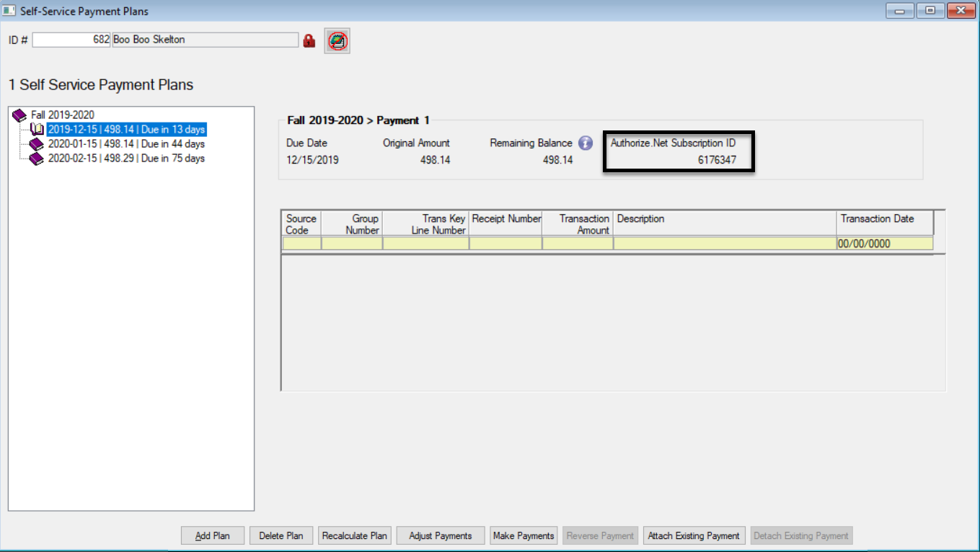This screenshot has height=552, width=980.
Task: Click the Authorize.Net Subscription ID label
Action: tap(673, 143)
